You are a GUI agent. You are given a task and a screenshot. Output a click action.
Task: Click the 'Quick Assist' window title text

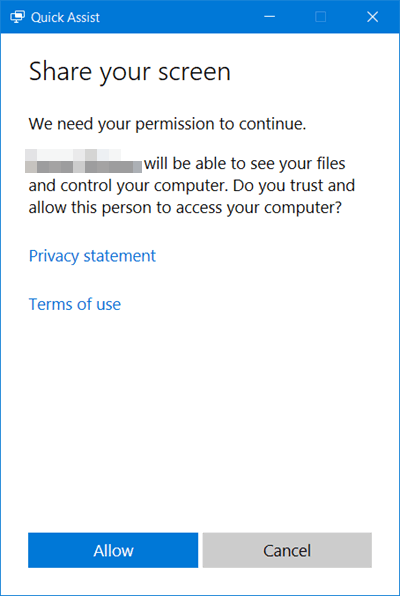click(x=65, y=17)
